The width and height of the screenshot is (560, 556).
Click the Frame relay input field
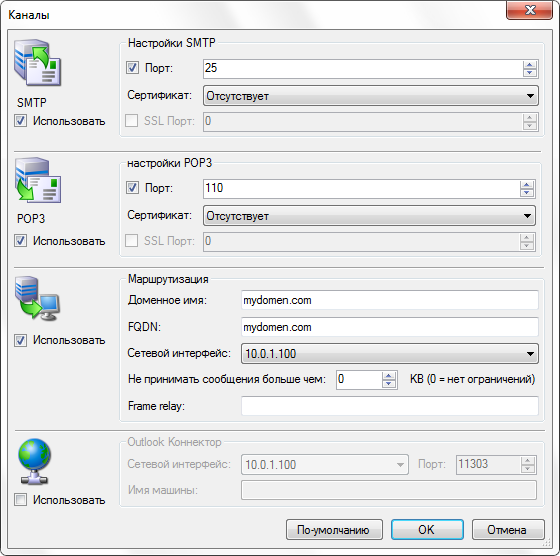tap(390, 406)
